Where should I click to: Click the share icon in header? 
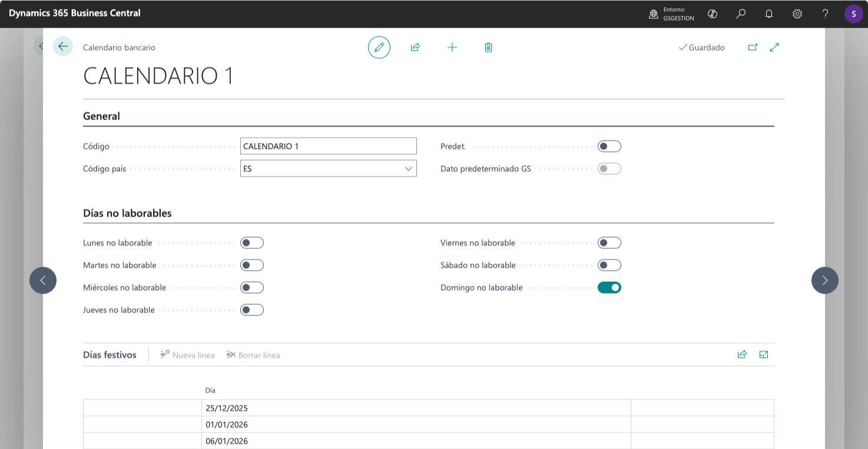coord(415,47)
